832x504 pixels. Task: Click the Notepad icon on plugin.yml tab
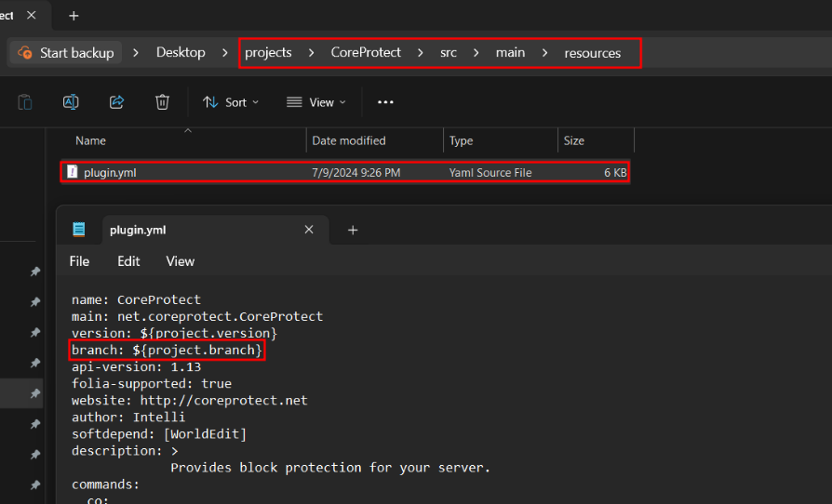tap(79, 230)
